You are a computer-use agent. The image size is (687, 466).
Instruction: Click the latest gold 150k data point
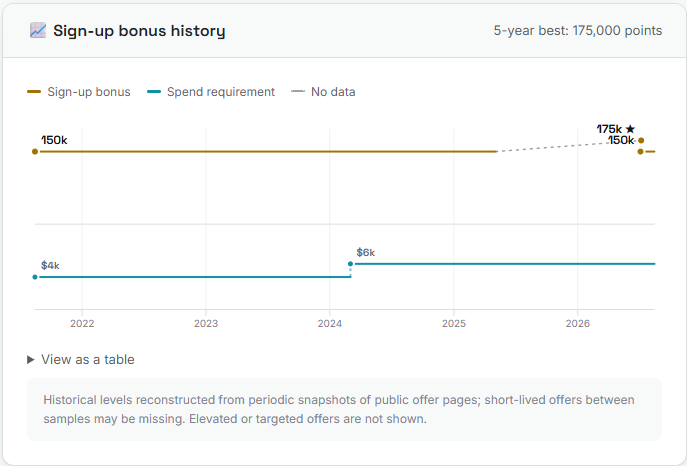641,152
